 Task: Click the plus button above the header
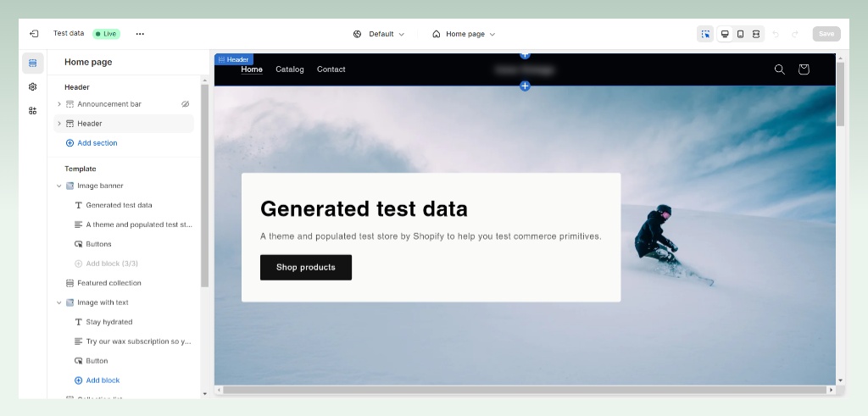[525, 55]
